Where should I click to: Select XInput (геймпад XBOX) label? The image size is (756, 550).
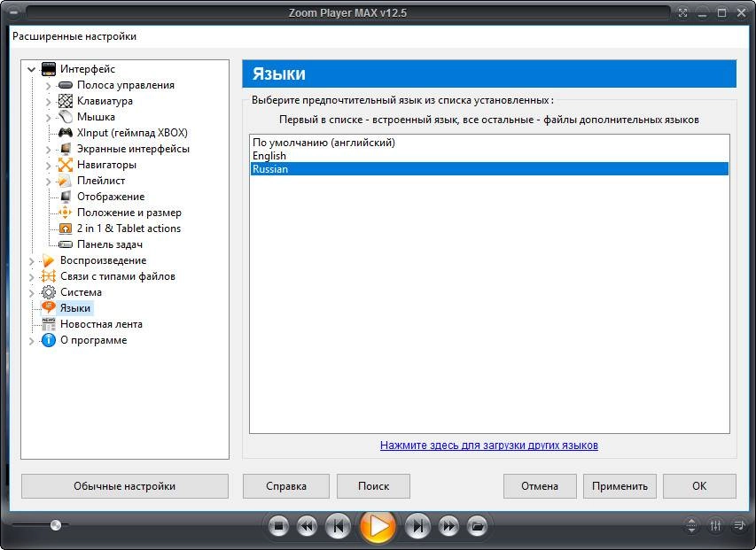132,133
